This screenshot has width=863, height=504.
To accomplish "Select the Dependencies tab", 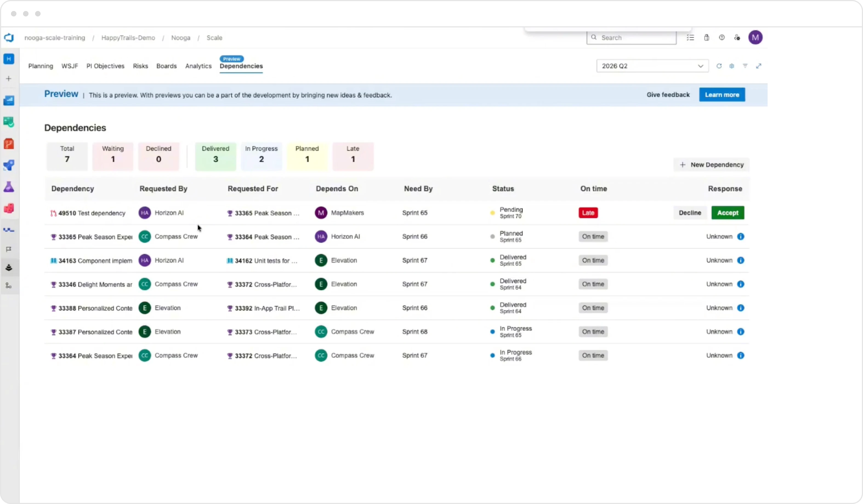I will (x=241, y=66).
